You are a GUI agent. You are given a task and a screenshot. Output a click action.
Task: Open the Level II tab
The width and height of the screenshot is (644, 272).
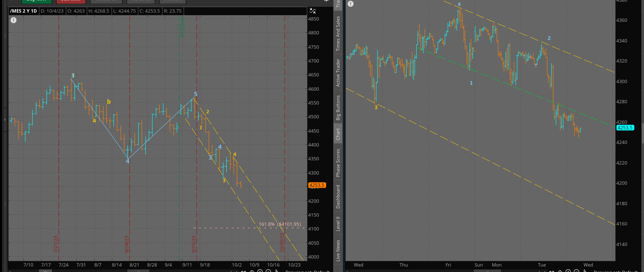pyautogui.click(x=338, y=224)
